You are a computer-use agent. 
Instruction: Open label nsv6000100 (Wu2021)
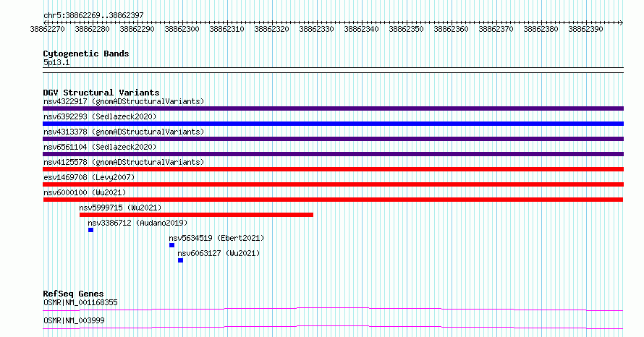coord(85,192)
